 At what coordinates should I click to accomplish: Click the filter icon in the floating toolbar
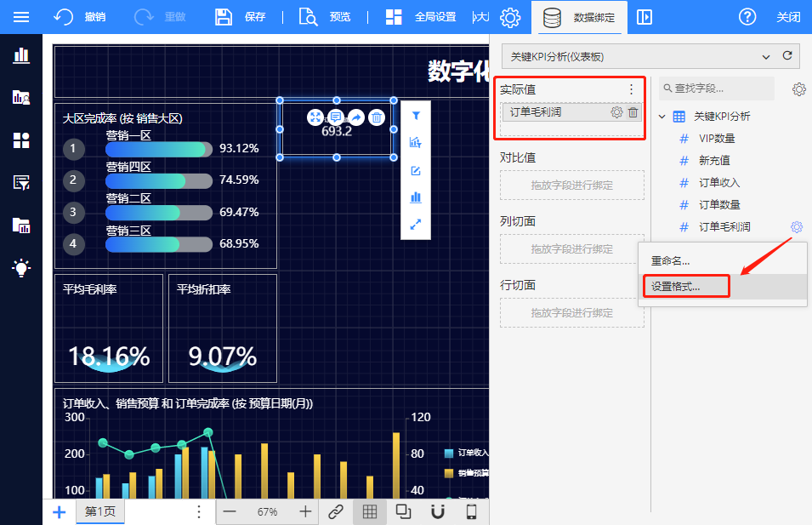pos(416,115)
